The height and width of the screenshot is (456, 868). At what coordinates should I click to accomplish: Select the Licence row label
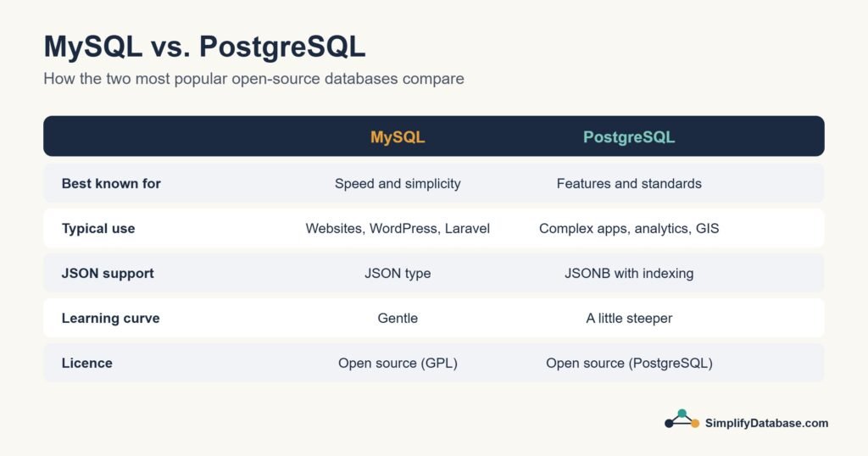87,363
